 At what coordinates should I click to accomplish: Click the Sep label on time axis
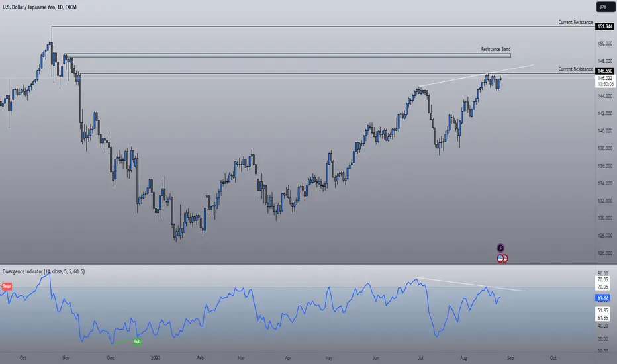[x=510, y=358]
